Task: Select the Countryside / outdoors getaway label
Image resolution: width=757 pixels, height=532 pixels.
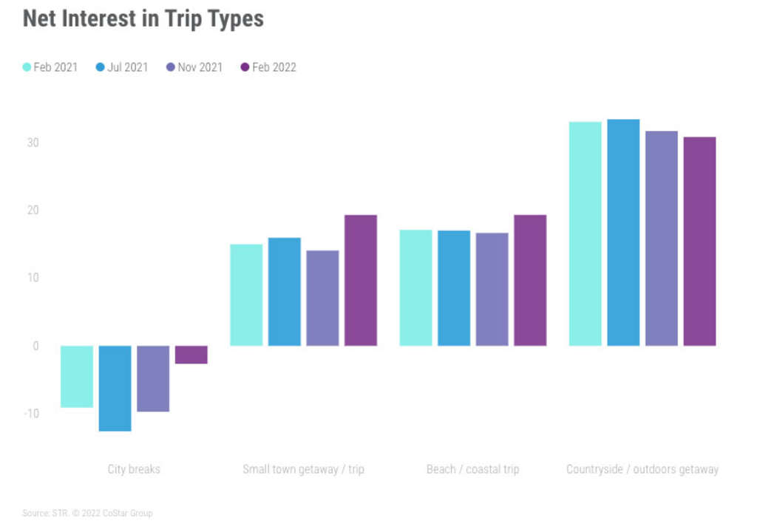Action: 642,469
